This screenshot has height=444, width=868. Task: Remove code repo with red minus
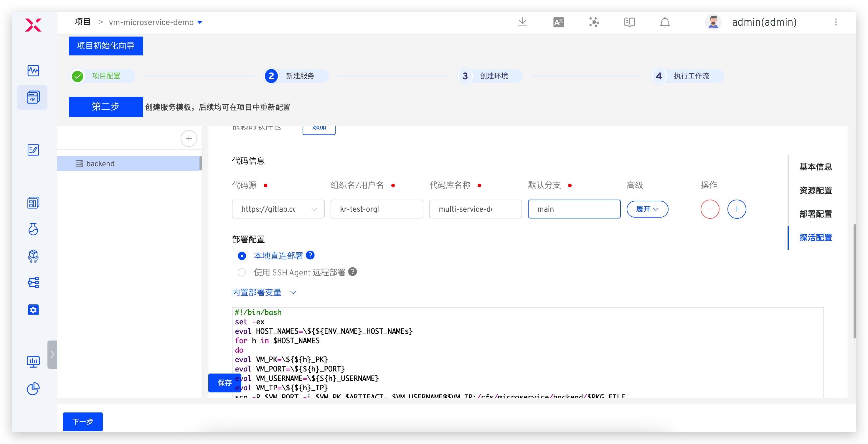click(x=709, y=209)
